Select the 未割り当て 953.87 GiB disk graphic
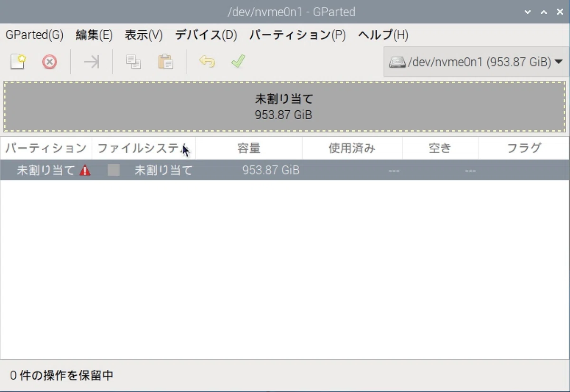This screenshot has height=392, width=570. pos(285,106)
